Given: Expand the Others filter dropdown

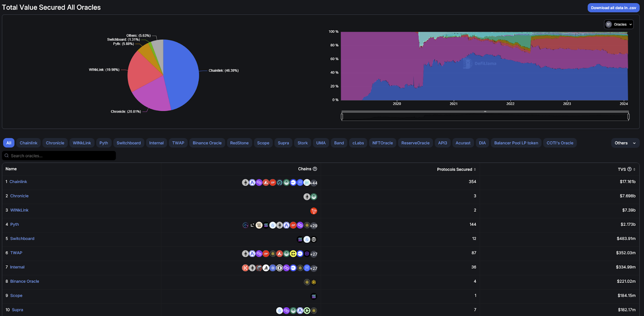Looking at the screenshot, I should 625,143.
